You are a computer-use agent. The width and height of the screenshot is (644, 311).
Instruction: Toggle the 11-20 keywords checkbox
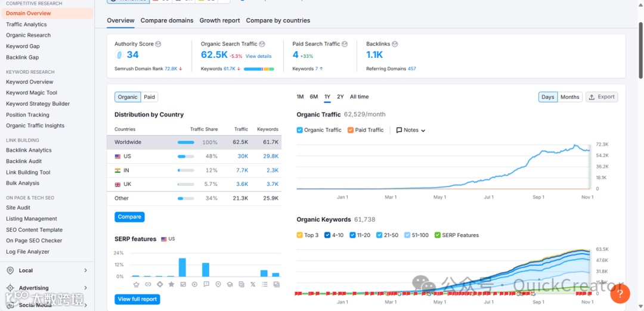click(352, 235)
